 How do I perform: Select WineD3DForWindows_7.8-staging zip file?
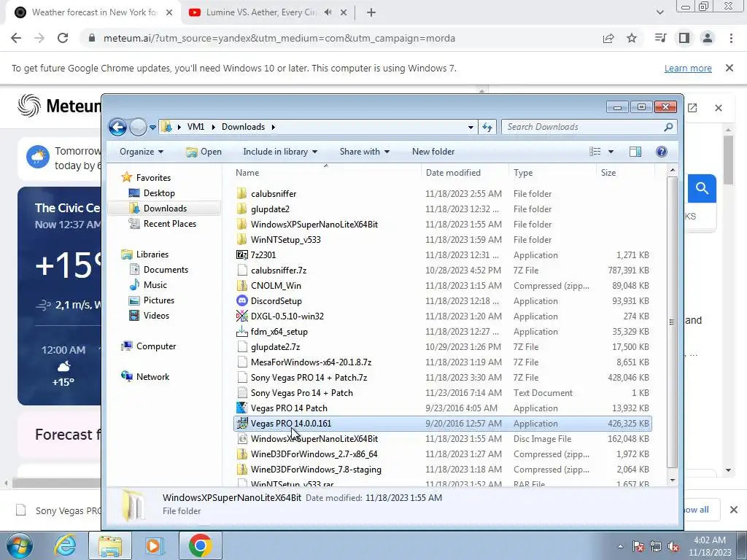(x=316, y=470)
